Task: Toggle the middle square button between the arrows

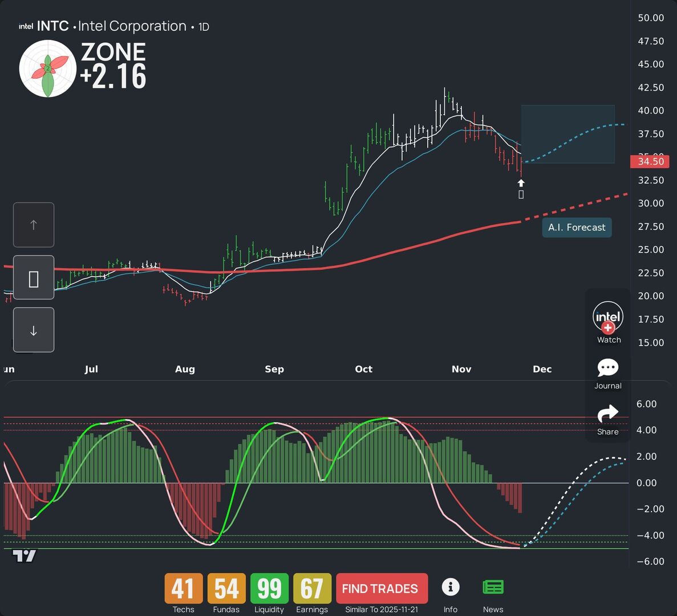Action: tap(33, 277)
